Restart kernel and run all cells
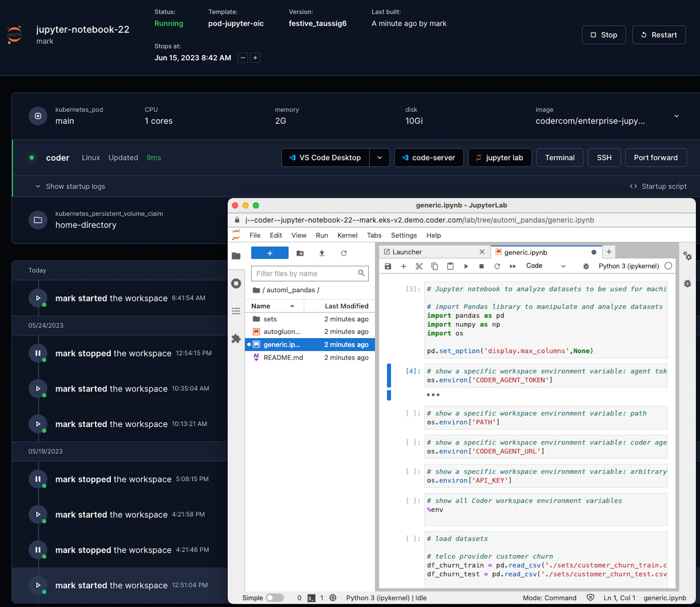The image size is (700, 607). (x=513, y=266)
